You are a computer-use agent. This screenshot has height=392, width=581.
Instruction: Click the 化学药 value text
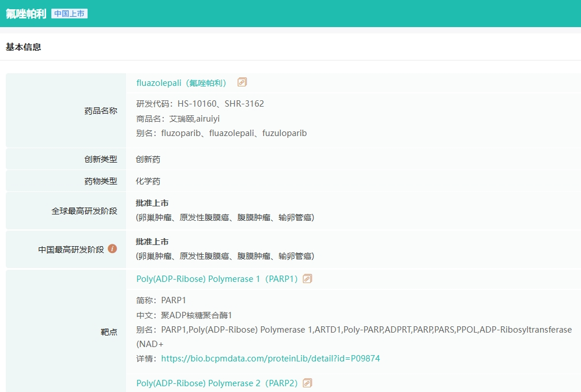pos(148,181)
